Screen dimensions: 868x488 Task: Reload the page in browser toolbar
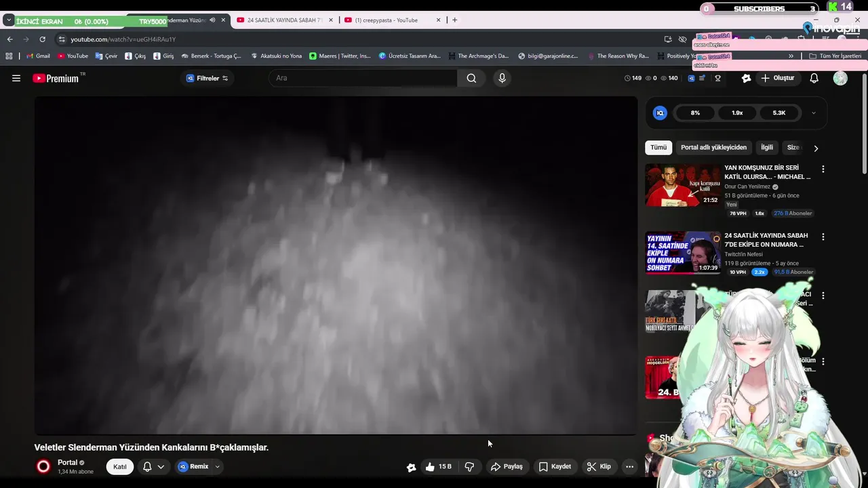click(42, 39)
